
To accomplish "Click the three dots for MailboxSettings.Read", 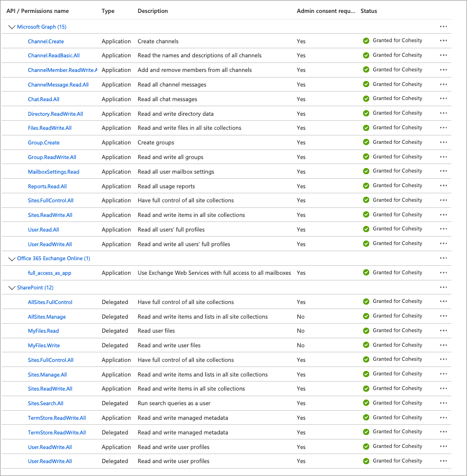I will tap(443, 171).
